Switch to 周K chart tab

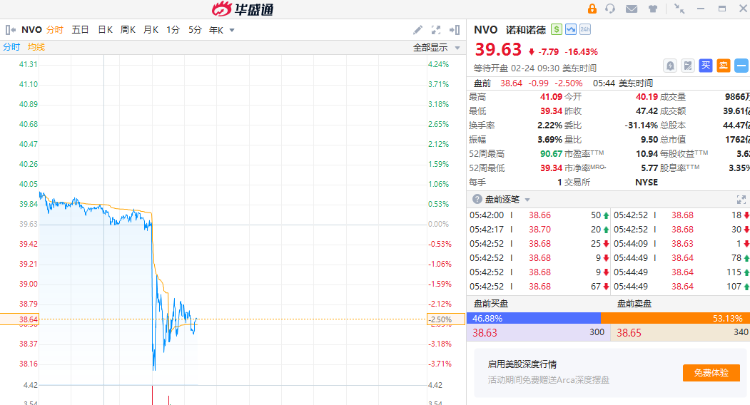[128, 30]
